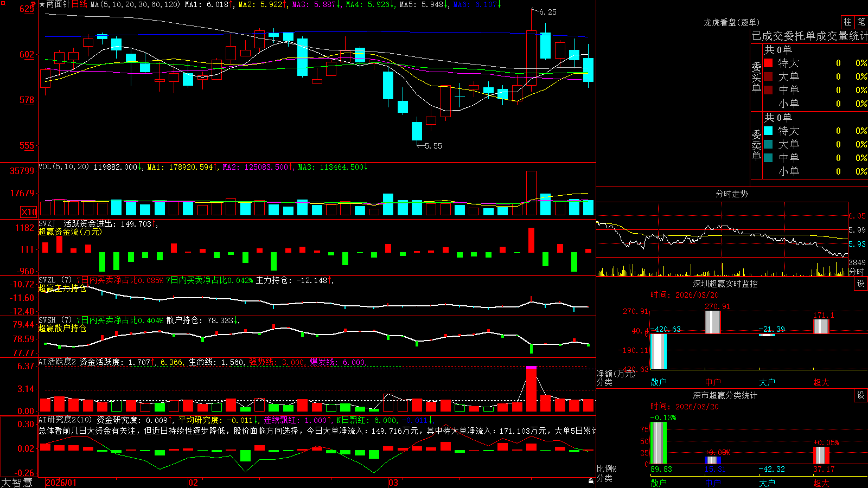Click the stock name 两面针
The width and height of the screenshot is (868, 488).
click(58, 4)
